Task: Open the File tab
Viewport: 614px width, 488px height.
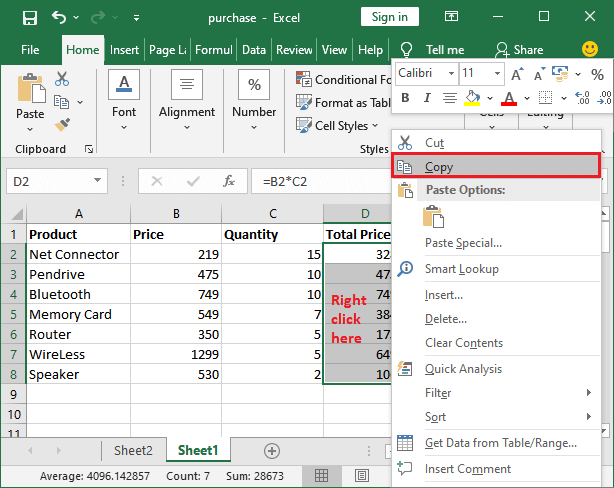Action: [x=30, y=50]
